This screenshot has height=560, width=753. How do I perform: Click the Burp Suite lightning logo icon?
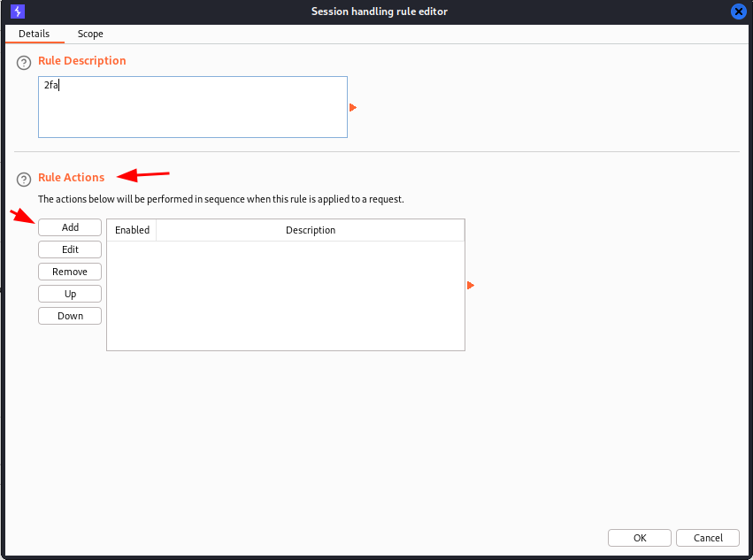(x=18, y=11)
